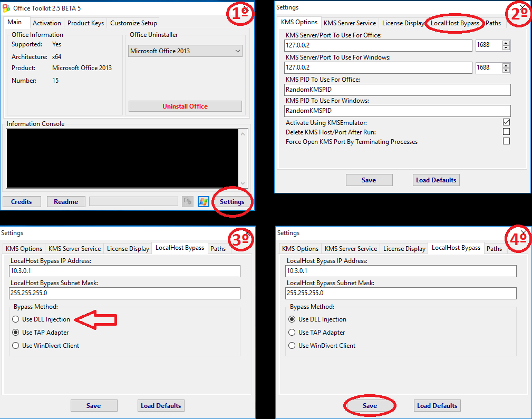Viewport: 532px width, 419px height.
Task: Click Load Defaults in the KMS Options window
Action: pos(436,180)
